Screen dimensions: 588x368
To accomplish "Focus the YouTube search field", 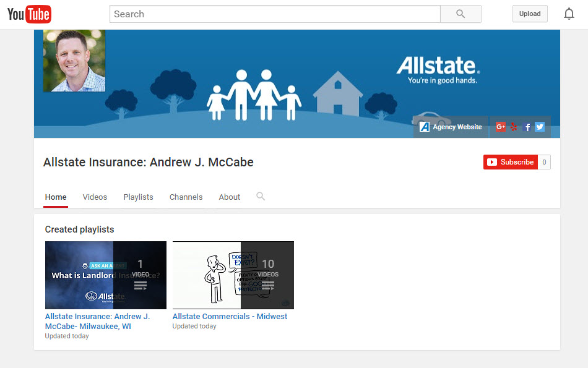I will pyautogui.click(x=275, y=14).
